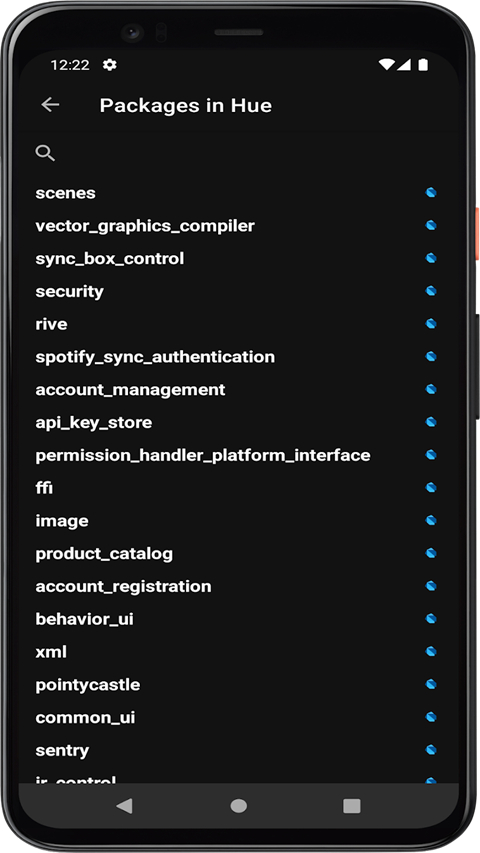Tap the Dart icon beside scenes
The height and width of the screenshot is (853, 480).
coord(431,193)
